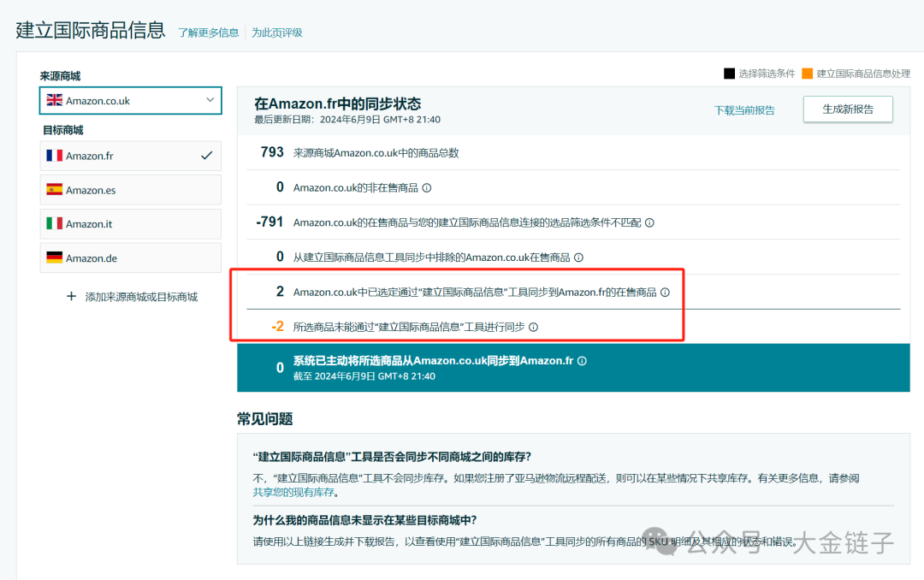Click info icon in teal 系统已主动 banner

[x=582, y=361]
